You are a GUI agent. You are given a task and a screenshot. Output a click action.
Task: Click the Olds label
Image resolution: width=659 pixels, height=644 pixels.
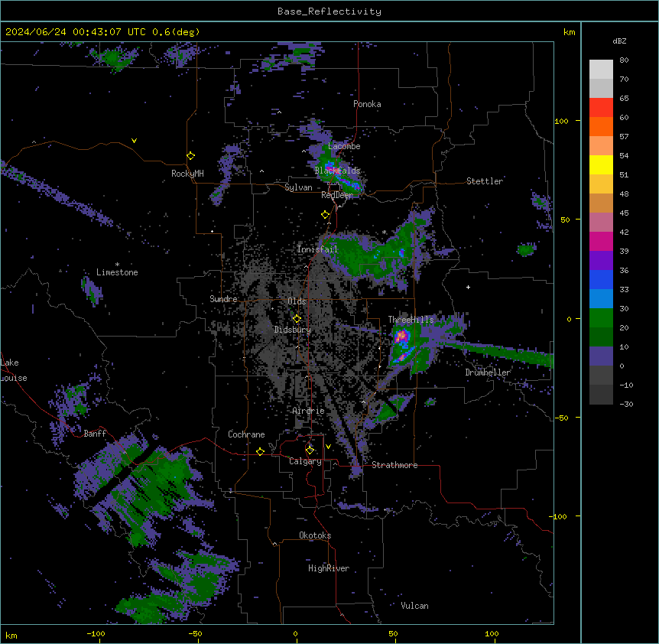(x=297, y=301)
